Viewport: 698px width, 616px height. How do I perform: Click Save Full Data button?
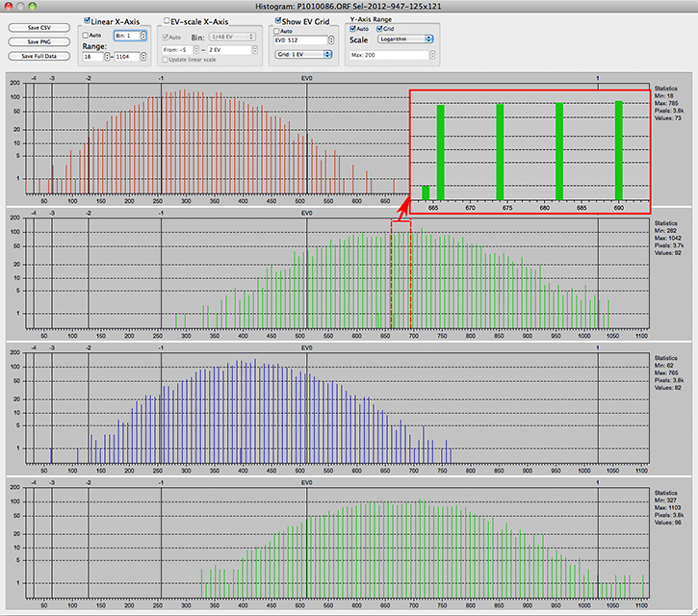(39, 56)
